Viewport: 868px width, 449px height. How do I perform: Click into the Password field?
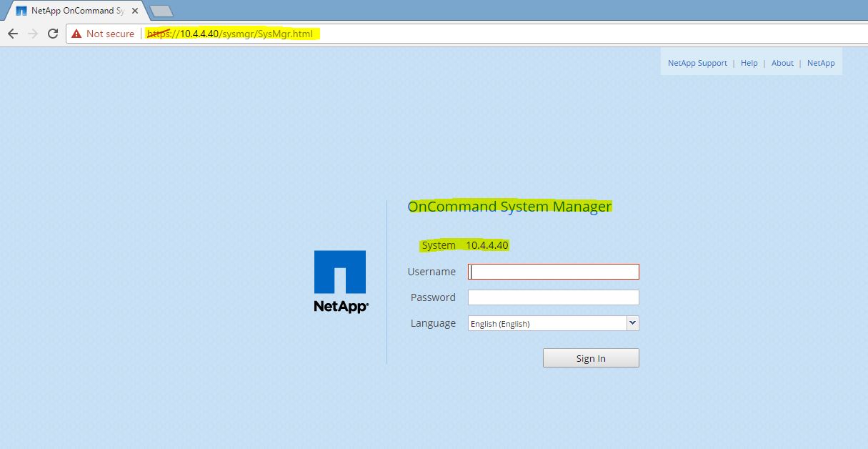[x=554, y=297]
